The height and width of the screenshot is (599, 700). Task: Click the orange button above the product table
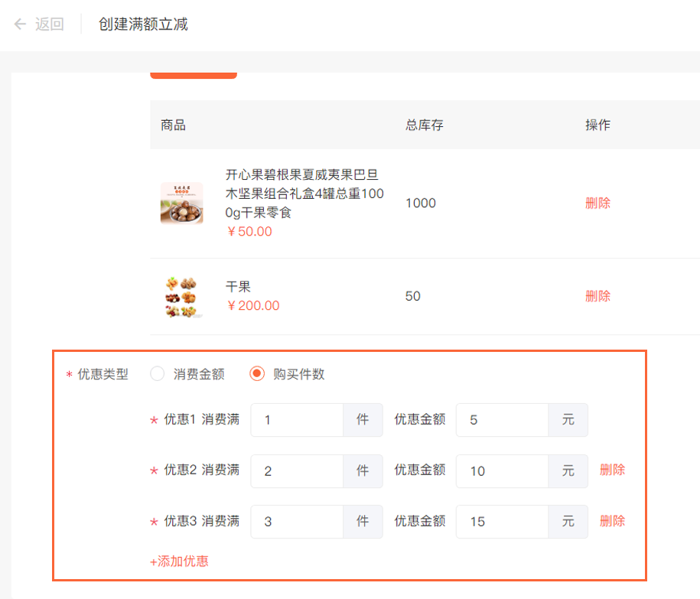pyautogui.click(x=194, y=76)
